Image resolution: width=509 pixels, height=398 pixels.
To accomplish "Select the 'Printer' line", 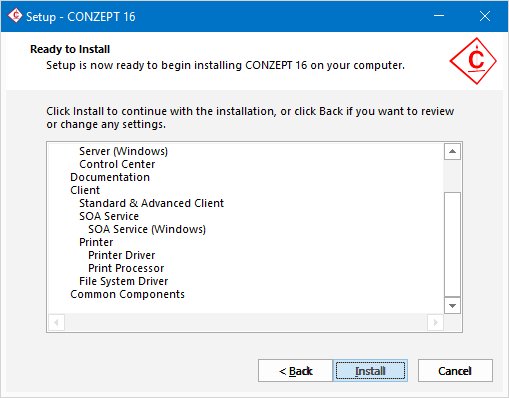I will 96,242.
